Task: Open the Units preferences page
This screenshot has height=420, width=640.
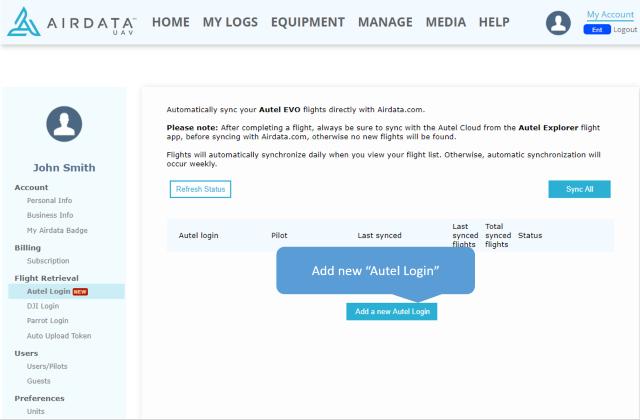Action: coord(36,411)
